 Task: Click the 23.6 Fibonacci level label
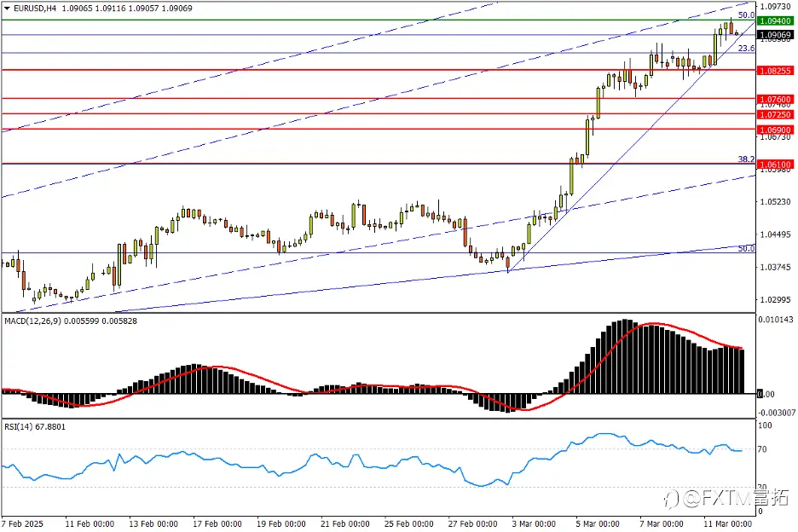tap(746, 48)
